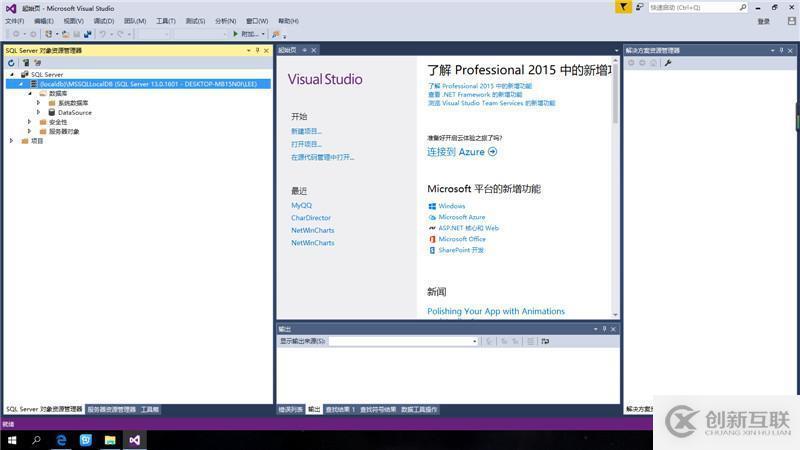Open recent project CharDirector
800x450 pixels.
[311, 218]
